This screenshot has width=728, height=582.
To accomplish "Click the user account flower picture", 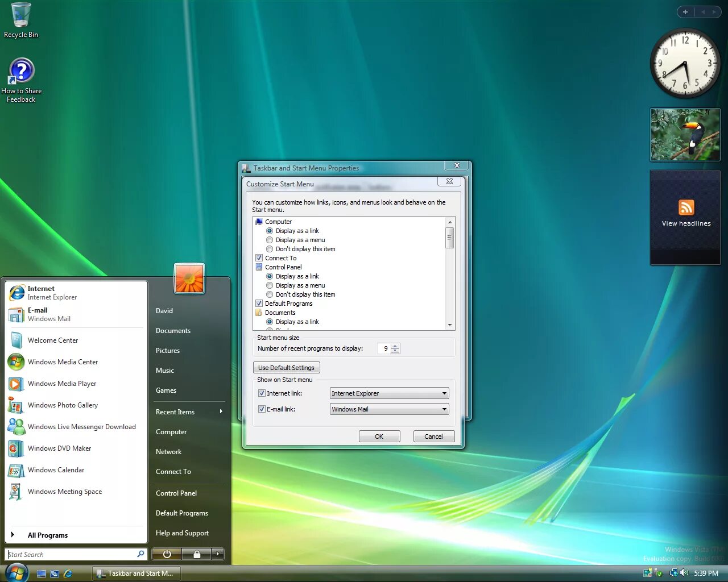I will click(189, 278).
